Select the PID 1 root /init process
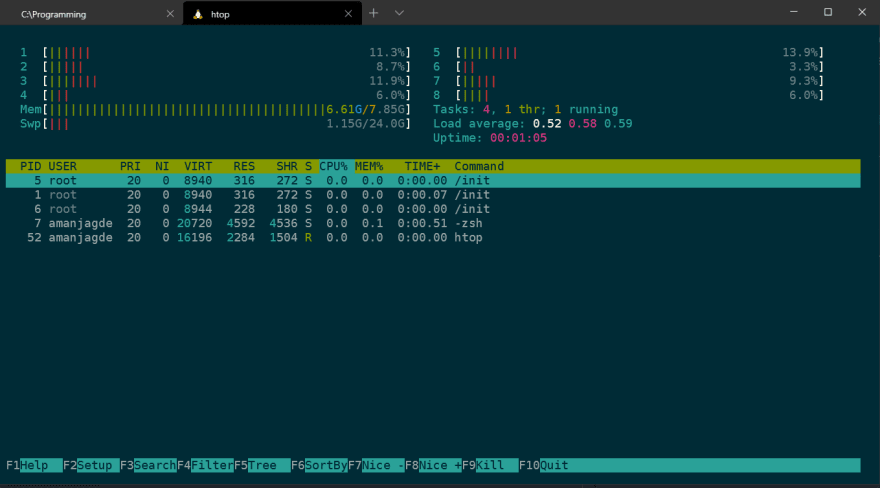Image resolution: width=880 pixels, height=488 pixels. coord(433,195)
